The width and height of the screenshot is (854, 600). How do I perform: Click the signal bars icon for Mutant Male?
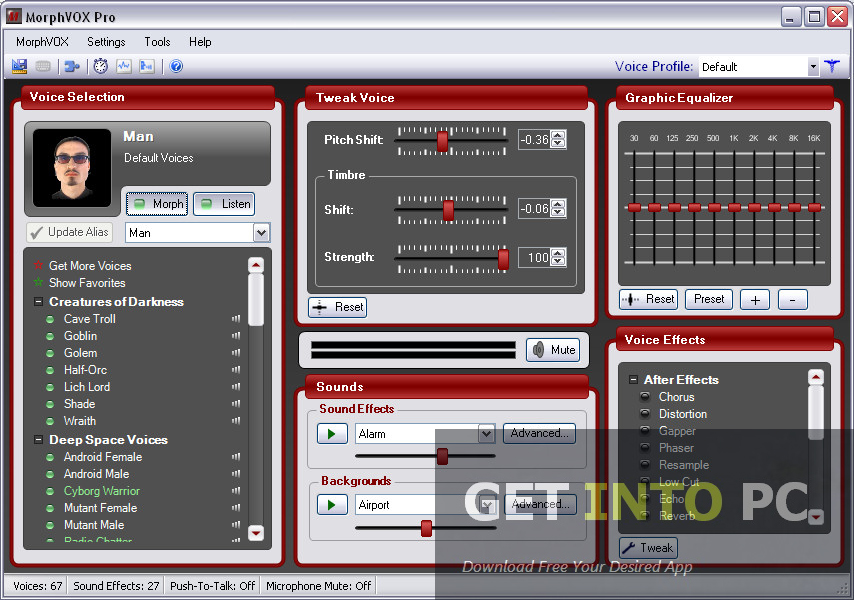pos(236,525)
